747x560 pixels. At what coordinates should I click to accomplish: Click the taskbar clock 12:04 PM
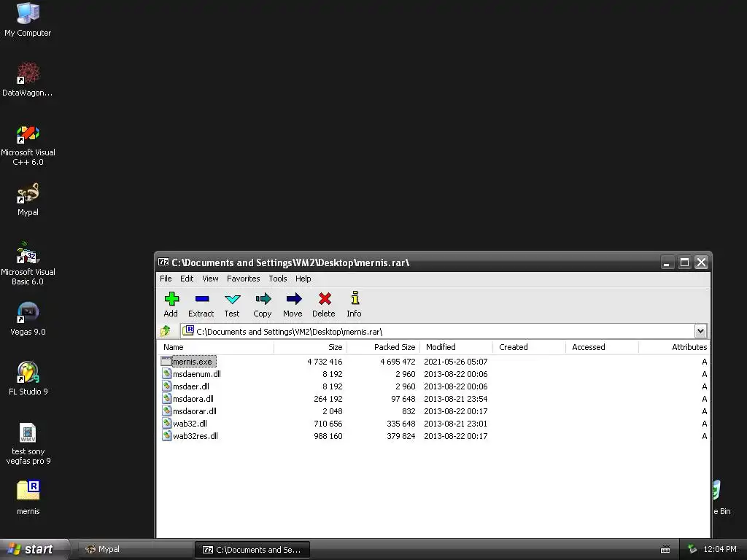(x=720, y=549)
